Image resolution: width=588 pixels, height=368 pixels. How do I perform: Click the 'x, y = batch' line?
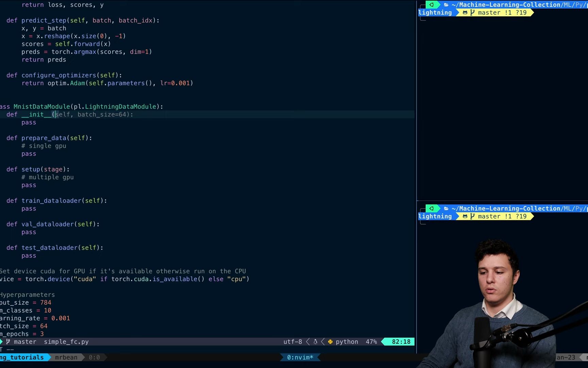tap(44, 28)
